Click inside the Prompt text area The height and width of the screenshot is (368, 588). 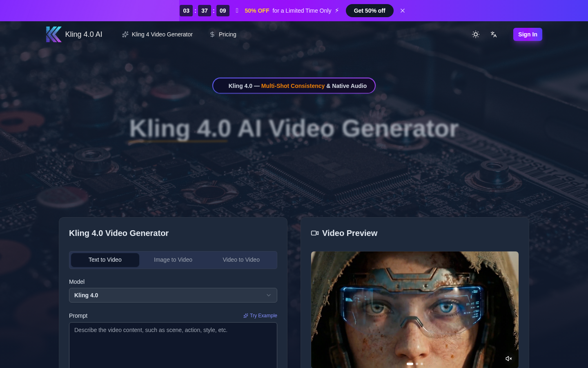[x=173, y=346]
